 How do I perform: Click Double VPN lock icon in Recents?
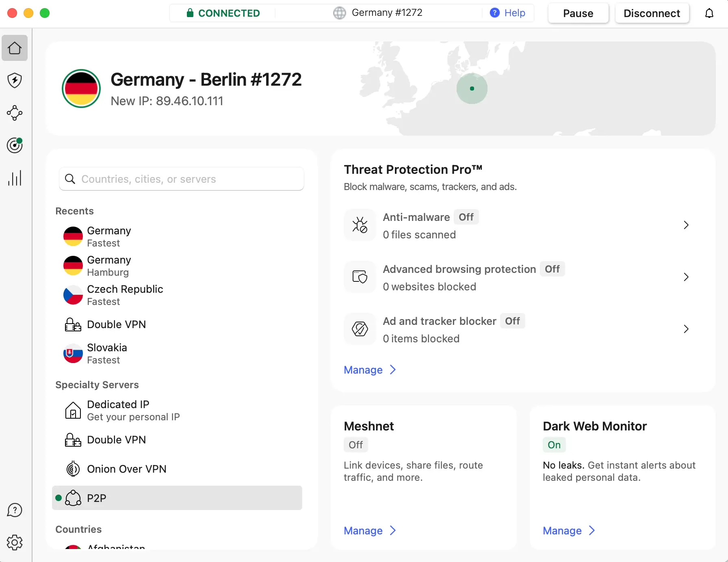(x=73, y=324)
